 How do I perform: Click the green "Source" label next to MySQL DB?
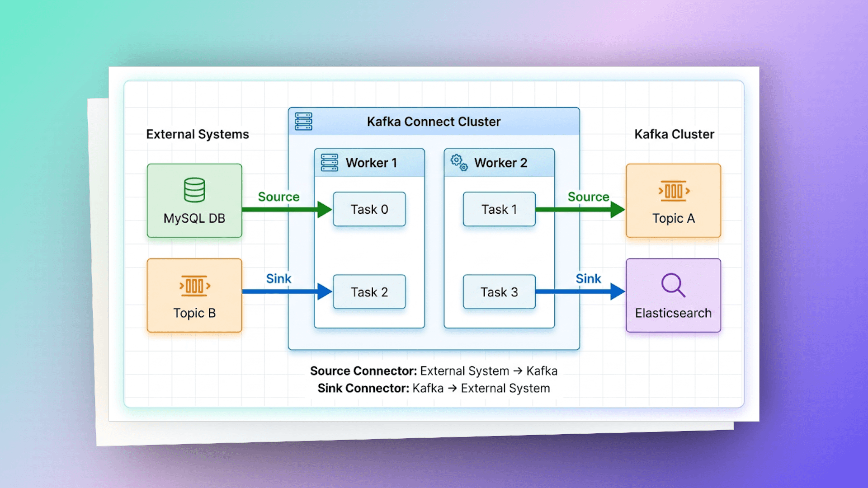278,197
